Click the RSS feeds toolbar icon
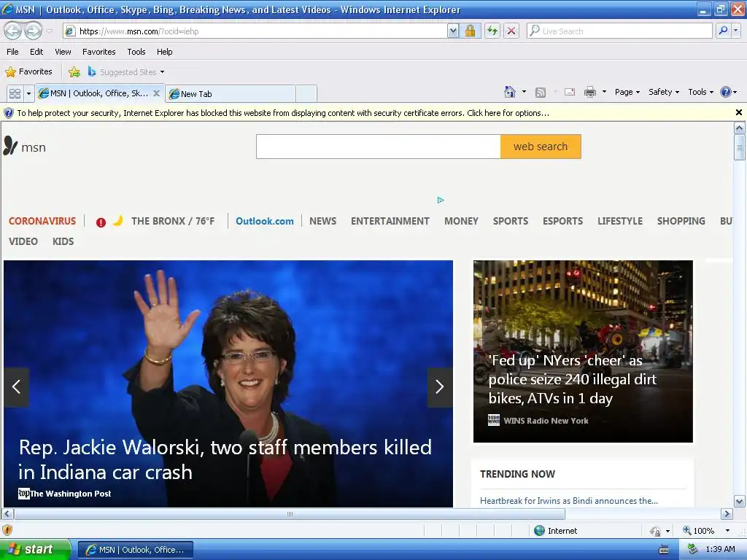The width and height of the screenshot is (747, 560). pos(541,92)
